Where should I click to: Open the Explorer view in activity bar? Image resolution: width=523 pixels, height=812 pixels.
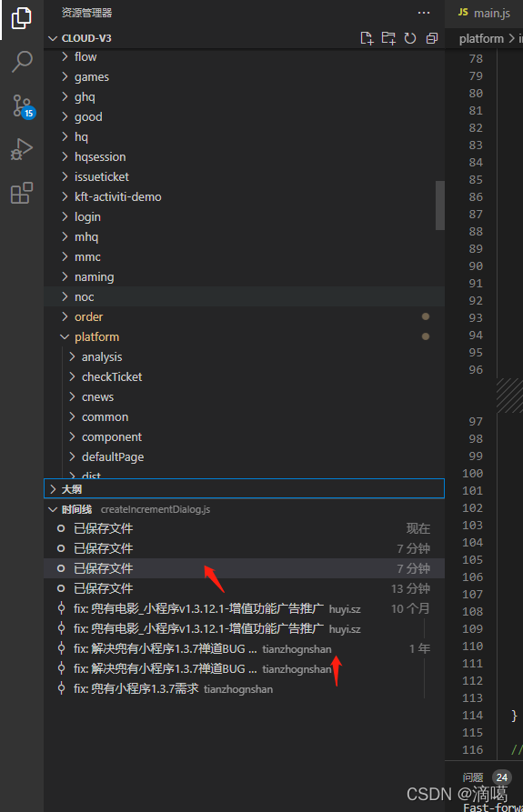(22, 19)
